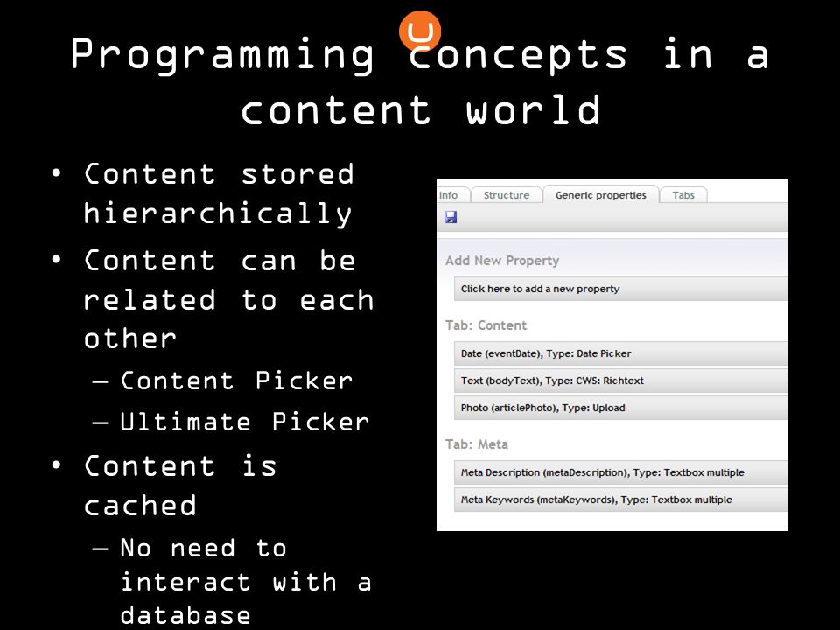Expand the Date (eventDate) property row
The width and height of the screenshot is (840, 630).
tap(621, 353)
